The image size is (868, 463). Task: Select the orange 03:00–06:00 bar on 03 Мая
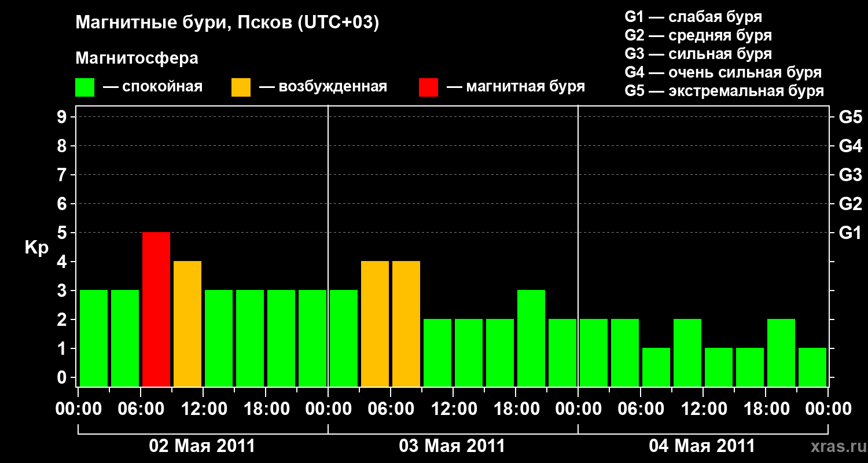point(375,324)
